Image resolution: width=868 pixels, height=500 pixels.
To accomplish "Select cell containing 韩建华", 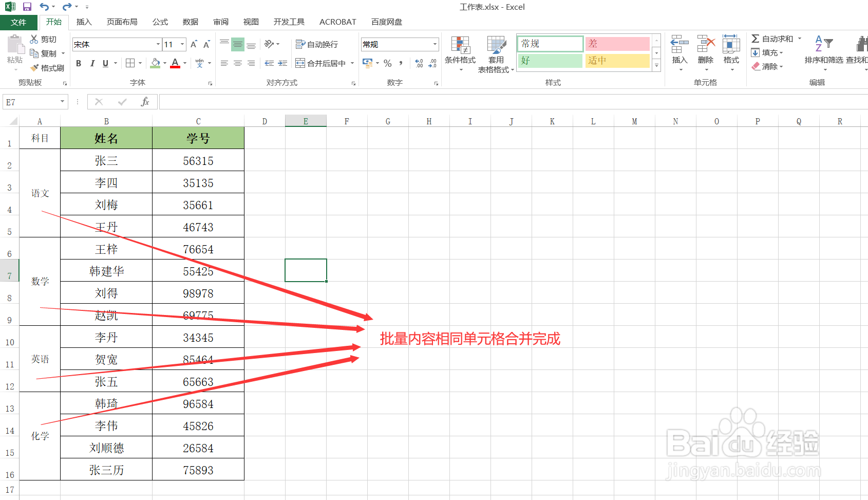I will (x=106, y=271).
